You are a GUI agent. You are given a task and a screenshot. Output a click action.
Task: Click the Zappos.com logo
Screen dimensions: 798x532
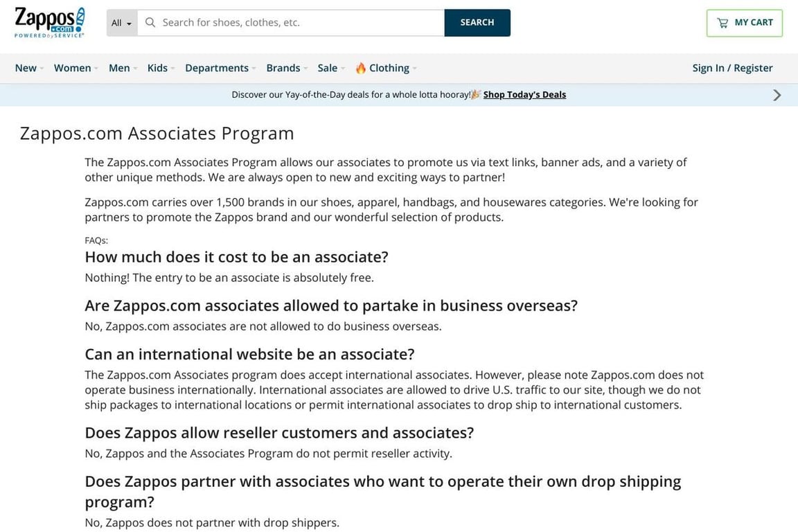pos(49,22)
